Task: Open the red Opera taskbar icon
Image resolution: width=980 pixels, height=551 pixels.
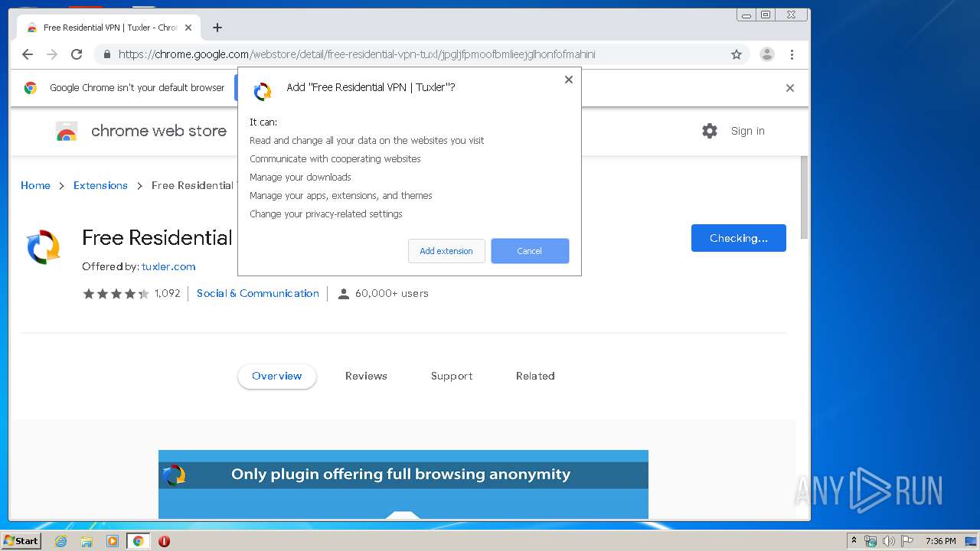Action: (x=164, y=541)
